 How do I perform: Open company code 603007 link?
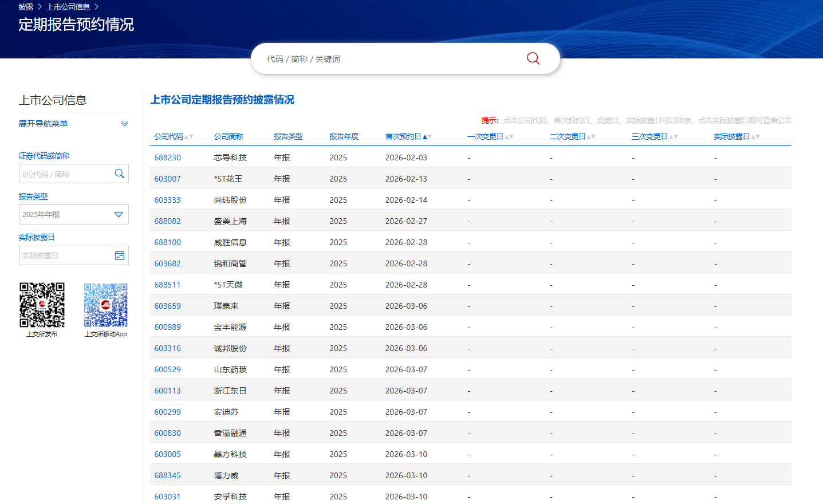click(167, 179)
